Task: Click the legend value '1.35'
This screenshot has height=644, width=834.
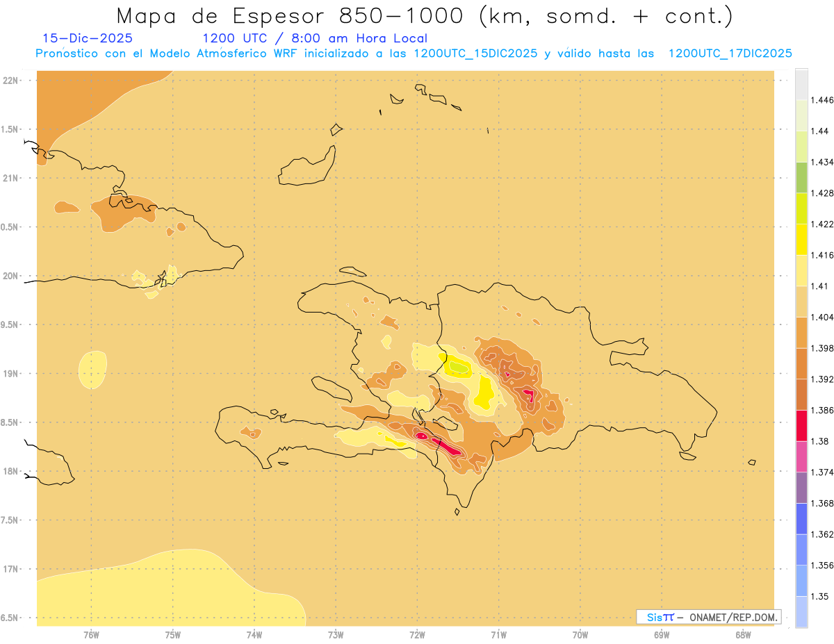Action: coord(819,596)
